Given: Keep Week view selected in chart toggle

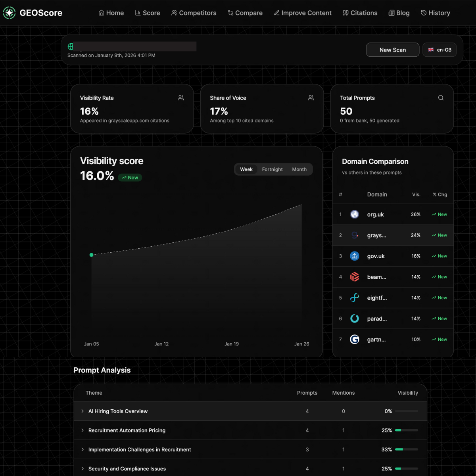Looking at the screenshot, I should pyautogui.click(x=246, y=169).
